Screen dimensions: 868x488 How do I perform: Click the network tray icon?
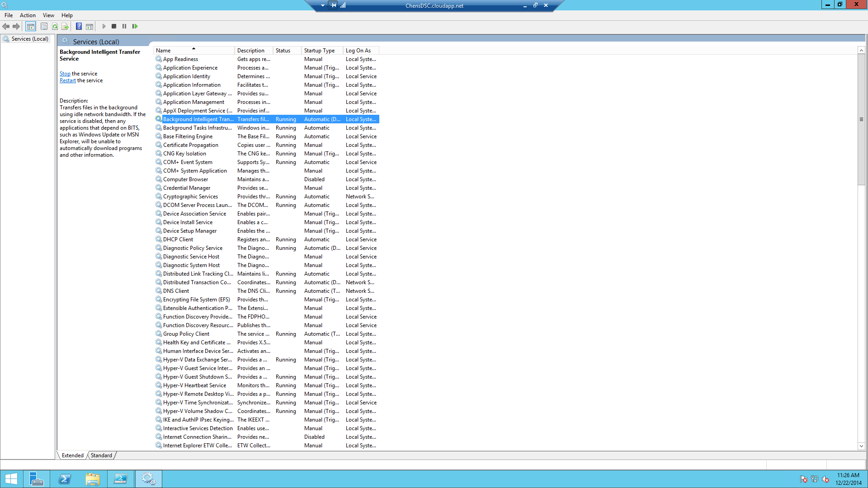point(815,479)
